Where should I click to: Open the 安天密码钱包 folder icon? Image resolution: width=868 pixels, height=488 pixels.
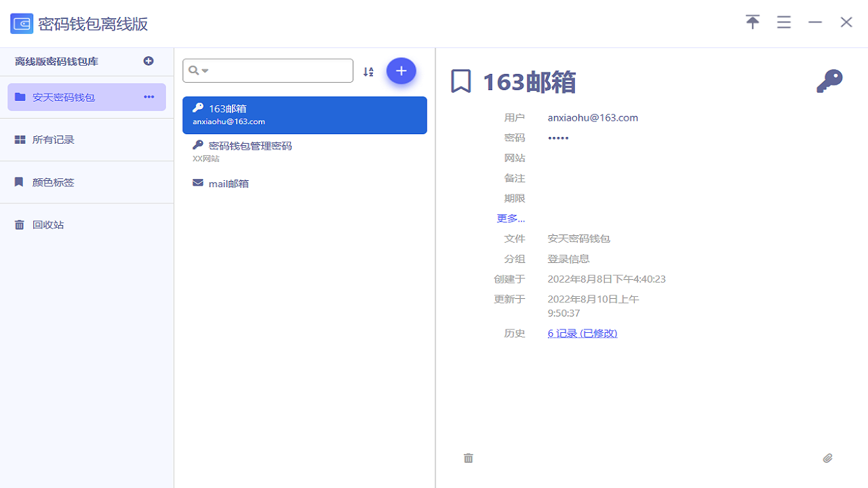[19, 96]
